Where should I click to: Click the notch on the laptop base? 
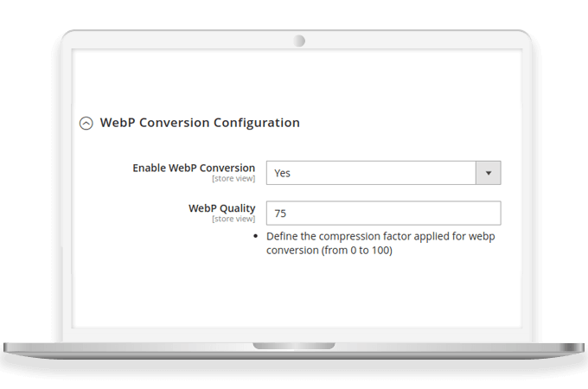pos(296,346)
